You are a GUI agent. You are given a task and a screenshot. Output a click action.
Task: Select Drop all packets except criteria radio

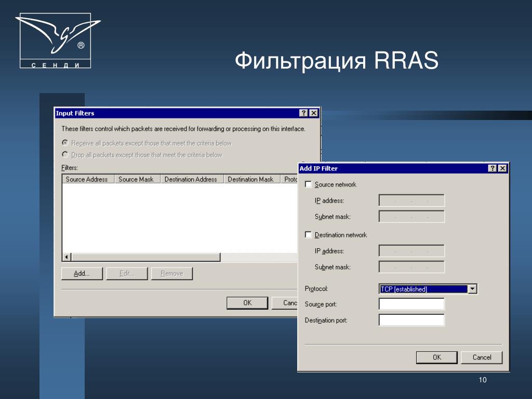65,154
